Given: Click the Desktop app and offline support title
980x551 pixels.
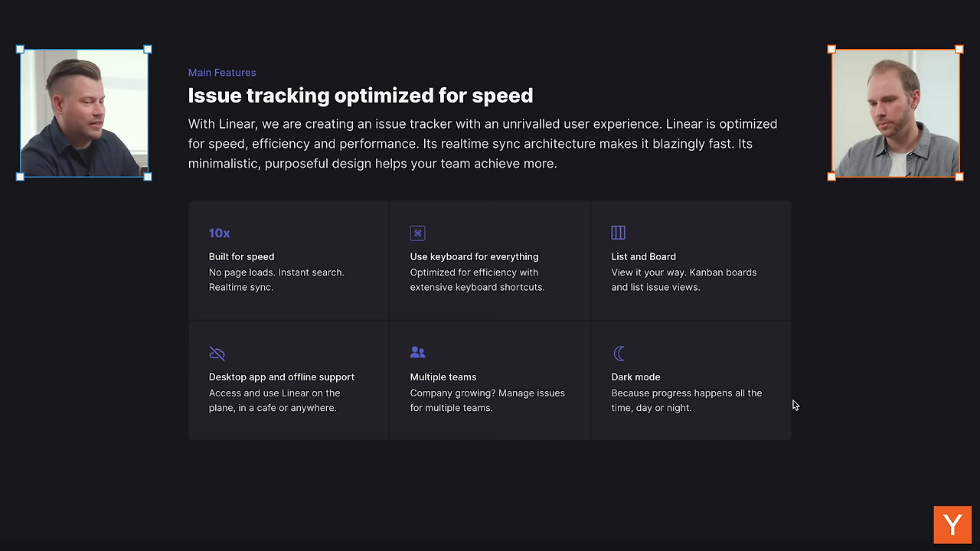Looking at the screenshot, I should click(281, 377).
